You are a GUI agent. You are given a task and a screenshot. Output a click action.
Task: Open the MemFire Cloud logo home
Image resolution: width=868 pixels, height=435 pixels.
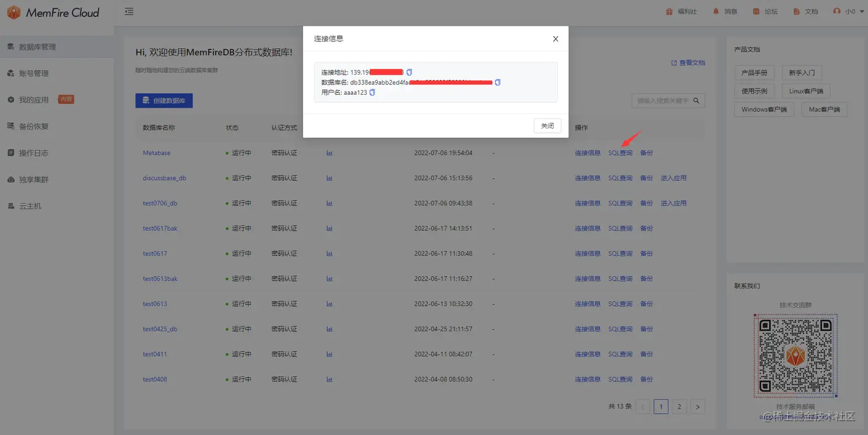coord(53,13)
